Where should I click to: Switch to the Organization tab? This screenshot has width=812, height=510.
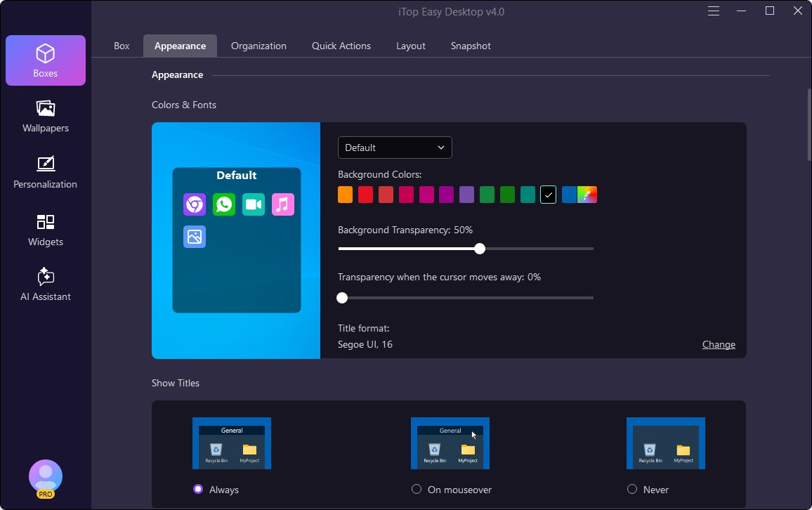[258, 46]
